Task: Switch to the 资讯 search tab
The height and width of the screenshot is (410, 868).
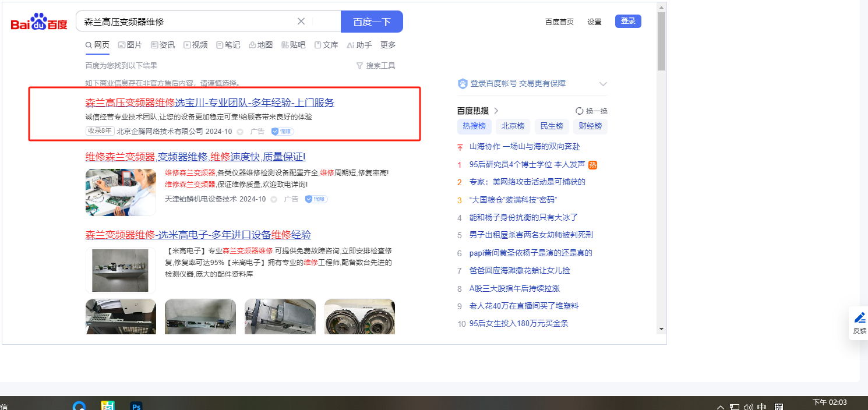Action: [163, 45]
